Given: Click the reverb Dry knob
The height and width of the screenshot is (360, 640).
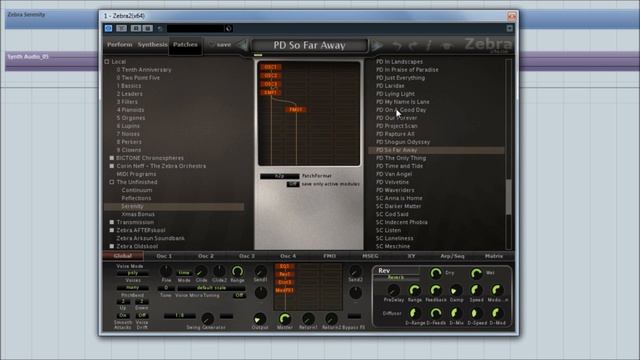Looking at the screenshot, I should click(436, 273).
